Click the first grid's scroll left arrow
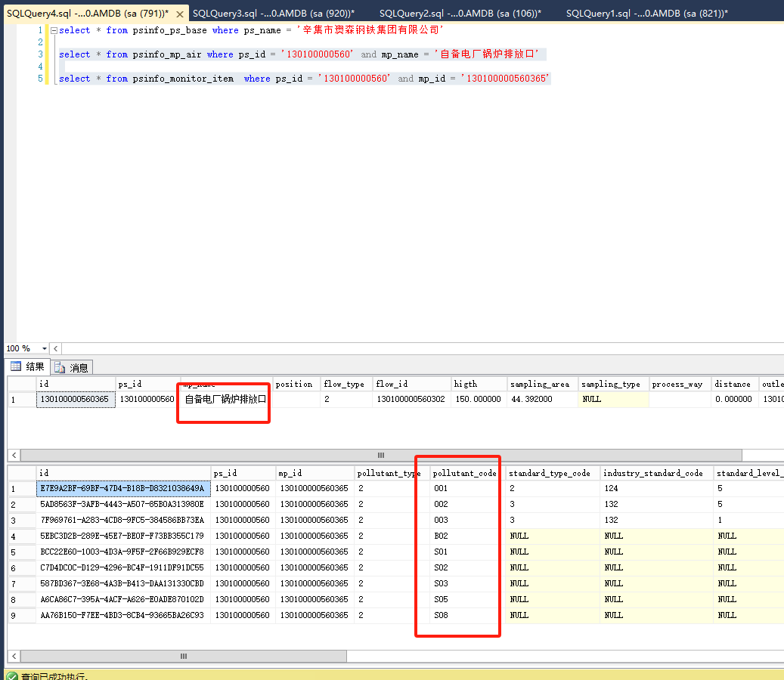784x680 pixels. pos(14,455)
